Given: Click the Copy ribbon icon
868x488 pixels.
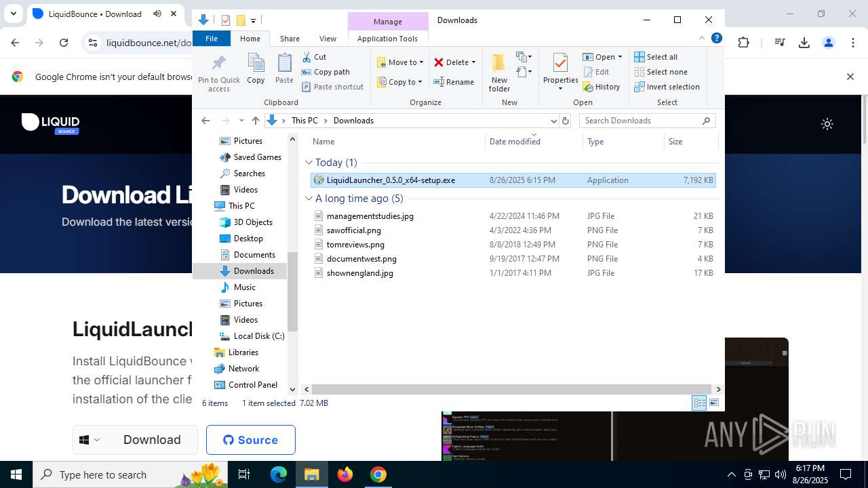Looking at the screenshot, I should (x=256, y=69).
